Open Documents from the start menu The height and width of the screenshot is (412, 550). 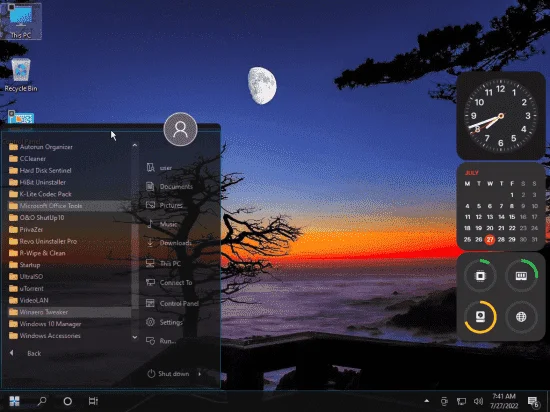(x=170, y=186)
